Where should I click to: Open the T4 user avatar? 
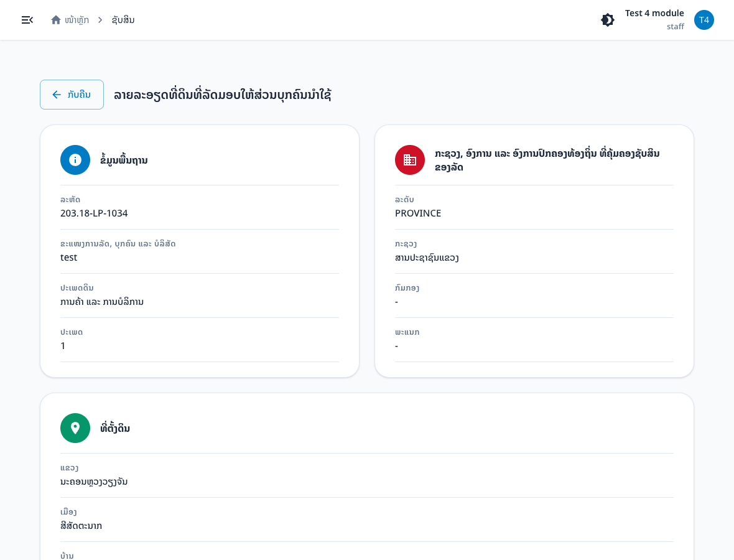(704, 20)
